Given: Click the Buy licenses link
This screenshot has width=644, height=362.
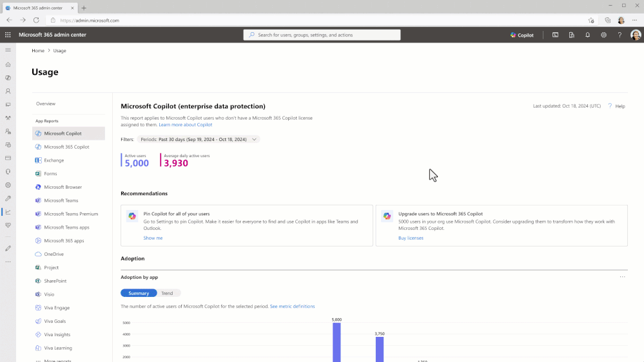Looking at the screenshot, I should (411, 238).
